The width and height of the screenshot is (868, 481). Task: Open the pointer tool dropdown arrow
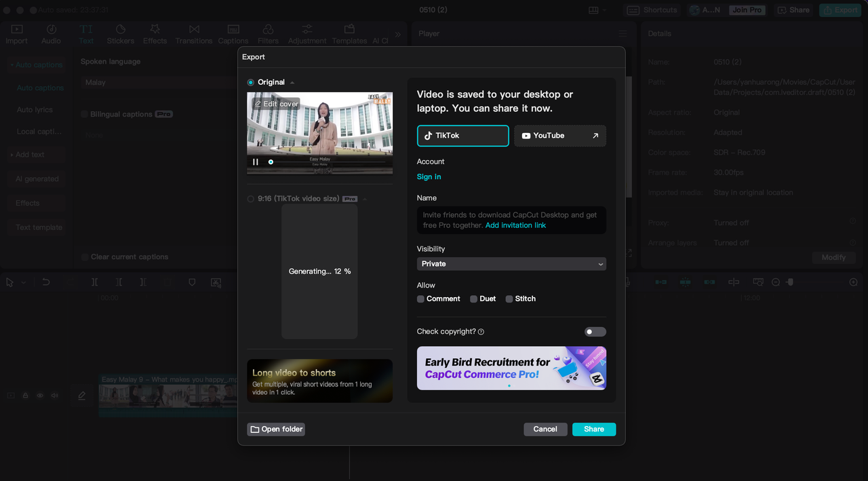point(24,283)
